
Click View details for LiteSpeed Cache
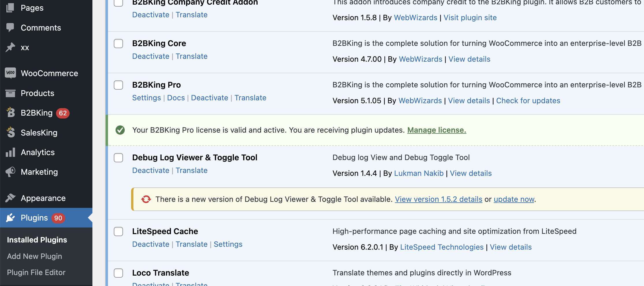pyautogui.click(x=511, y=247)
